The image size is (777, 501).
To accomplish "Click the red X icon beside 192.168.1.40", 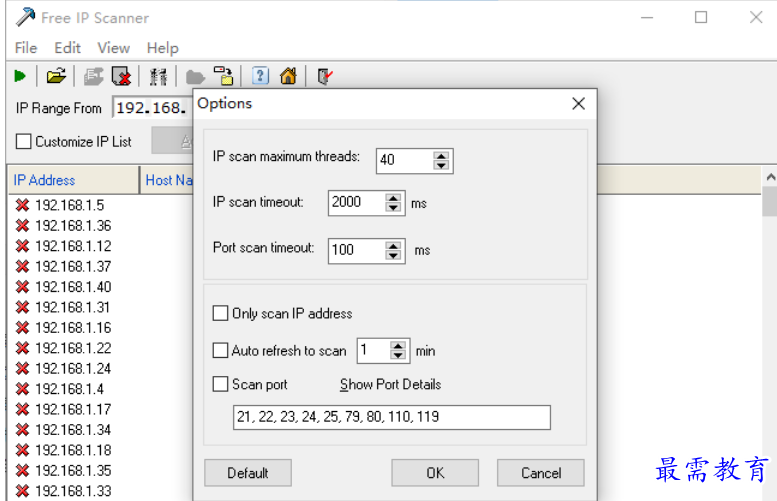I will click(x=22, y=287).
